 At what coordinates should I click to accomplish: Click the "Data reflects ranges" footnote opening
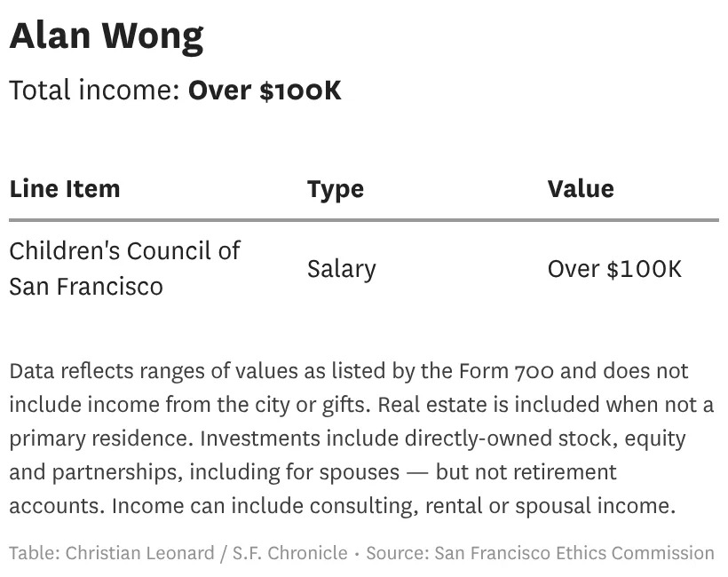pyautogui.click(x=98, y=371)
